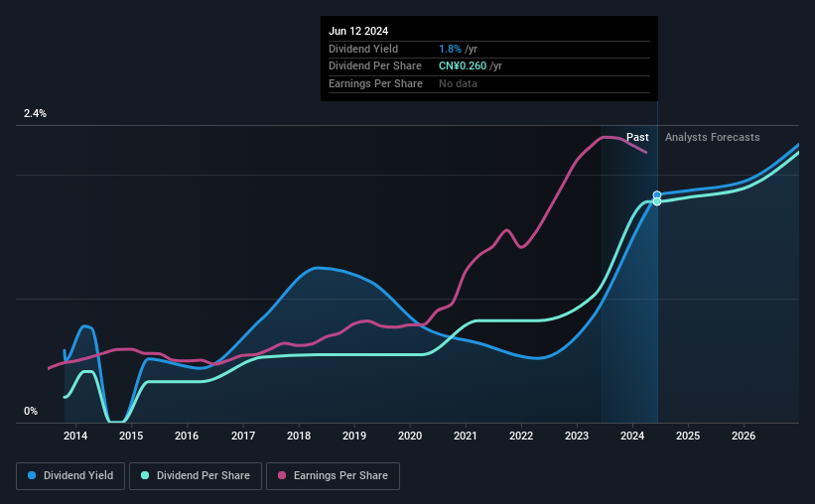Click the 2014 x-axis label
The image size is (815, 504).
(75, 436)
